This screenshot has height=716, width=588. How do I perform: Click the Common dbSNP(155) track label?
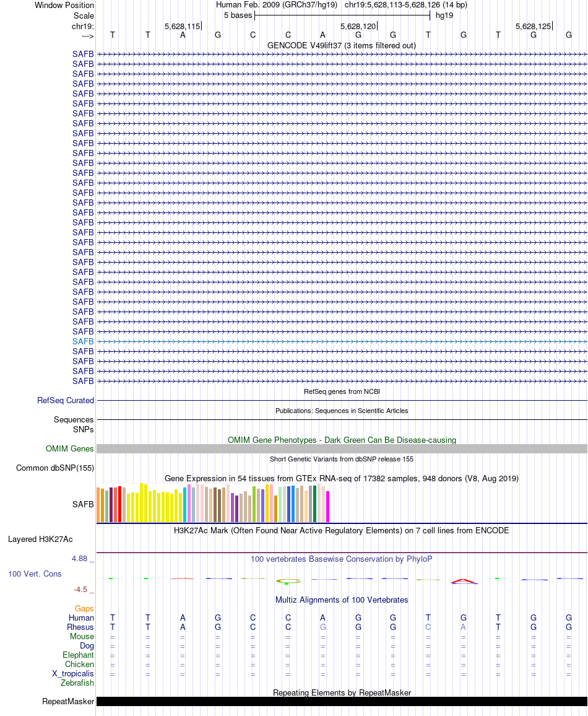point(55,468)
